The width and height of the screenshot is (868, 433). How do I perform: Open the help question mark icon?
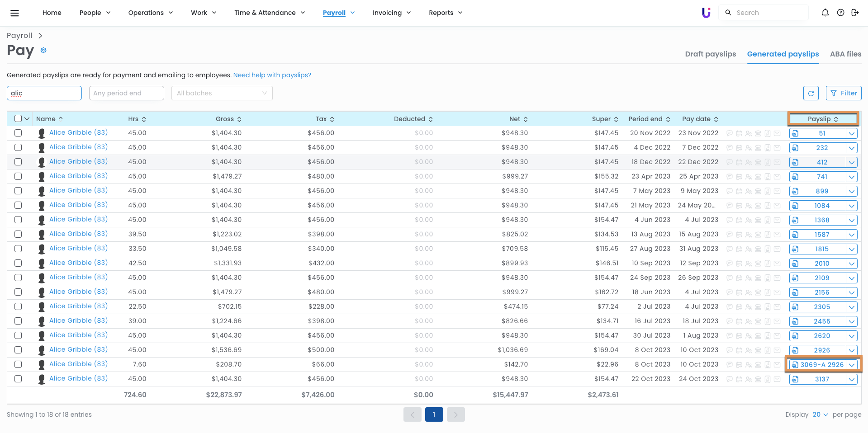click(x=840, y=13)
